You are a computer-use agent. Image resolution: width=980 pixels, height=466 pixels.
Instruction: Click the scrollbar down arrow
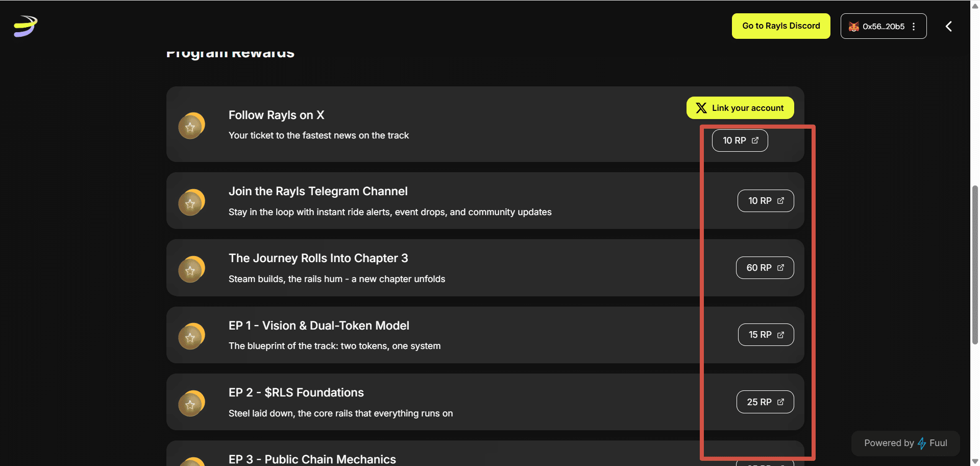(x=975, y=461)
